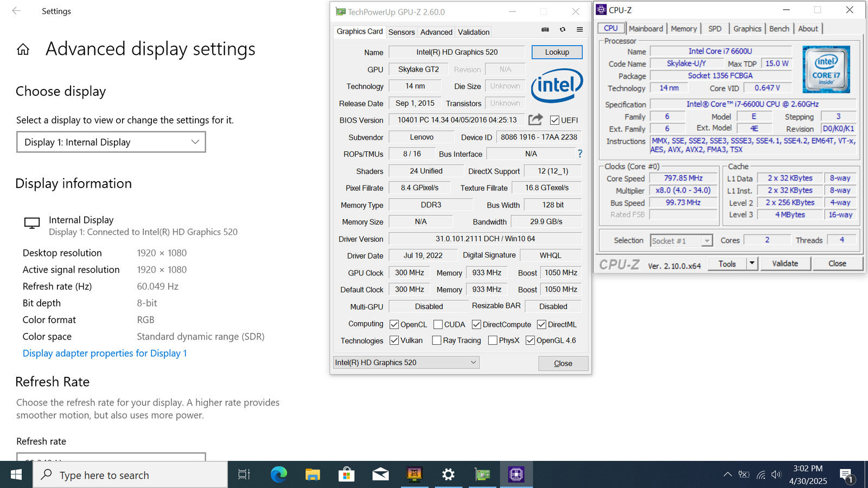The image size is (868, 488).
Task: Click the GPU-Z screenshot camera icon
Action: pos(545,30)
